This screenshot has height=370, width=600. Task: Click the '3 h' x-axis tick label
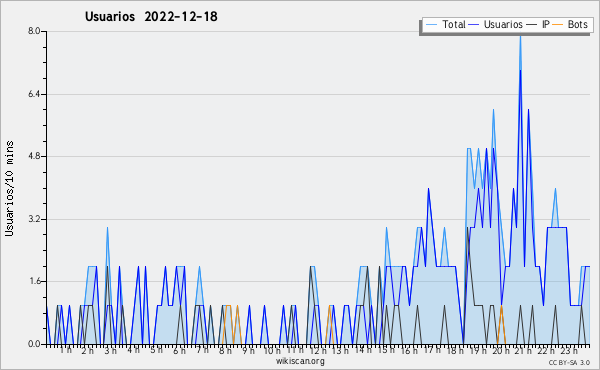pos(111,350)
